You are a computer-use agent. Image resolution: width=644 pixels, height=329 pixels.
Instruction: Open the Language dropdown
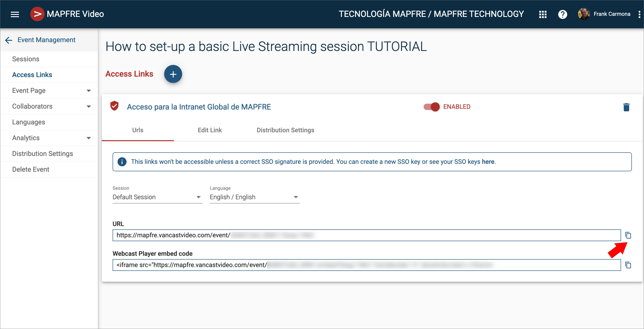(x=254, y=197)
